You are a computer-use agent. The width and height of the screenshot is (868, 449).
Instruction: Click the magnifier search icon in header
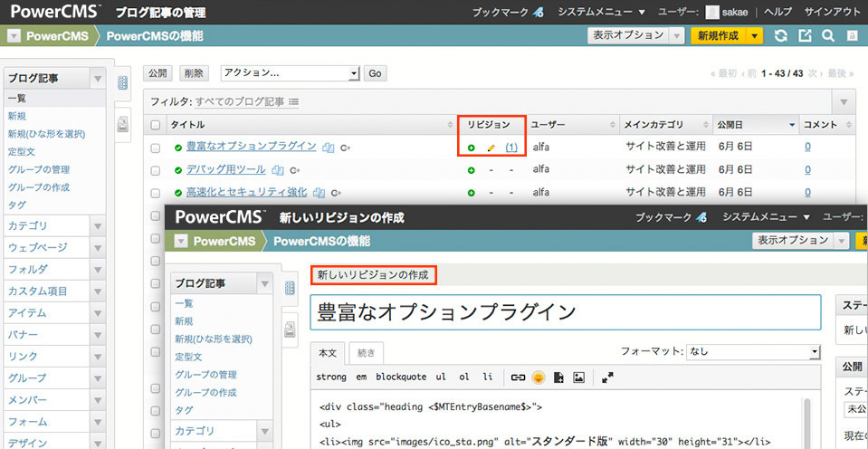[828, 36]
